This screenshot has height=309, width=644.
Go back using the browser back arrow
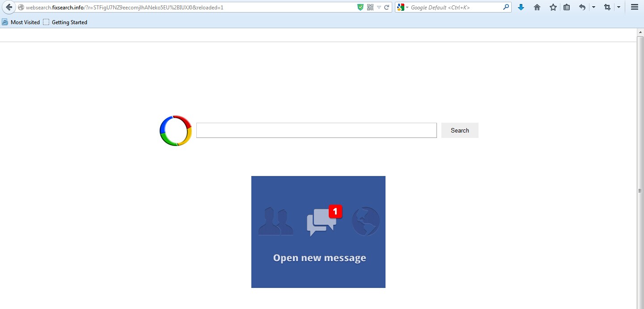(x=9, y=7)
